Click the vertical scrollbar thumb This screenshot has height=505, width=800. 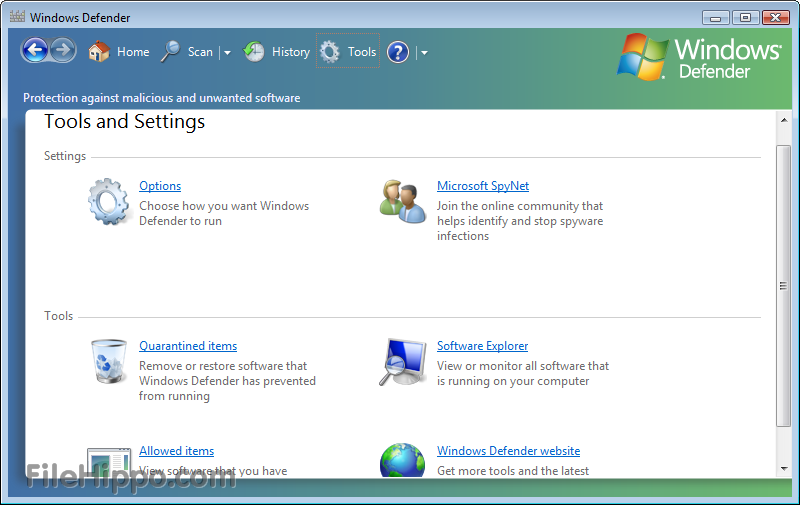click(783, 286)
